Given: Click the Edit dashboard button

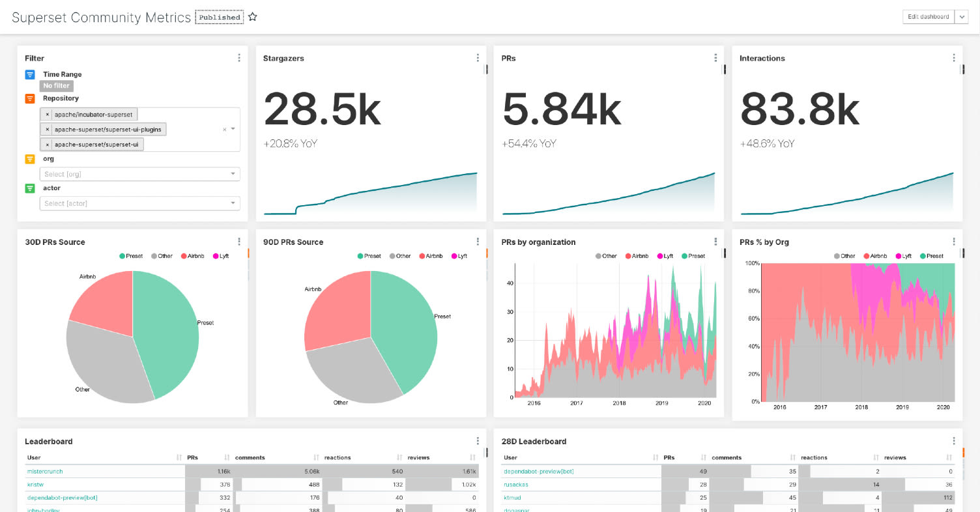Looking at the screenshot, I should pos(929,17).
